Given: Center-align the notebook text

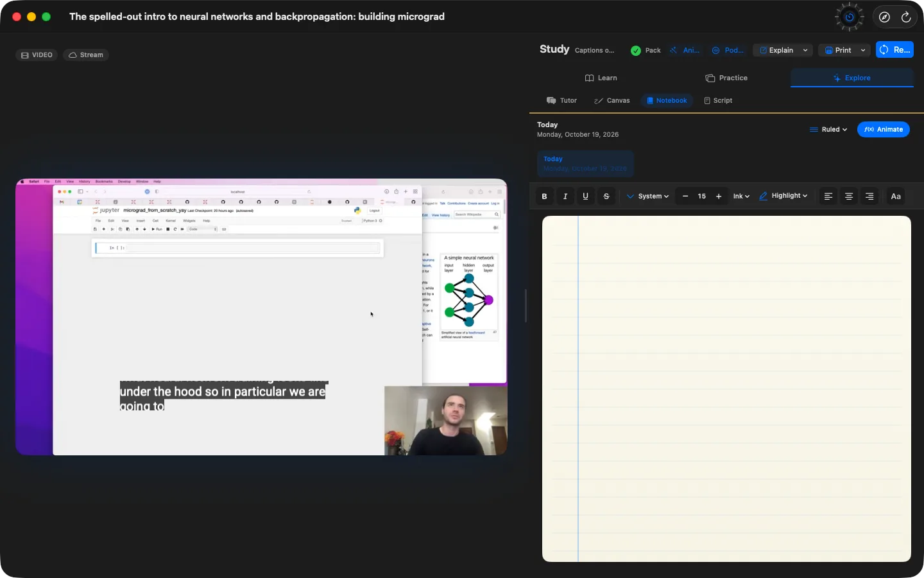Looking at the screenshot, I should tap(849, 197).
